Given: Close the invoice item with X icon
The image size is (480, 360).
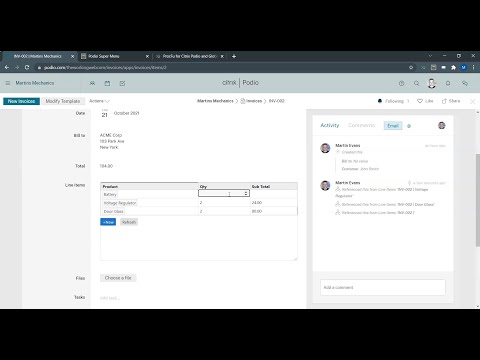Looking at the screenshot, I should point(472,101).
